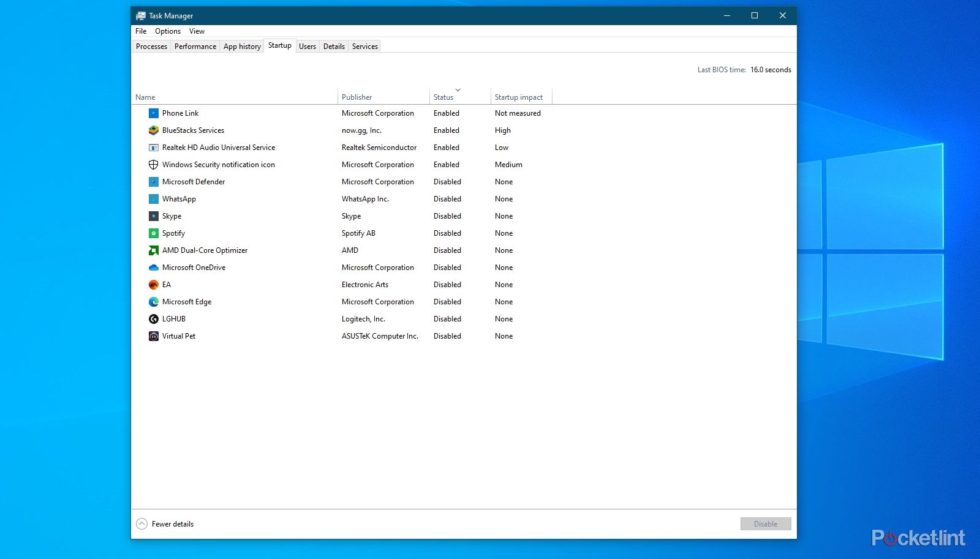Select the WhatsApp icon in list
This screenshot has height=559, width=980.
coord(154,199)
